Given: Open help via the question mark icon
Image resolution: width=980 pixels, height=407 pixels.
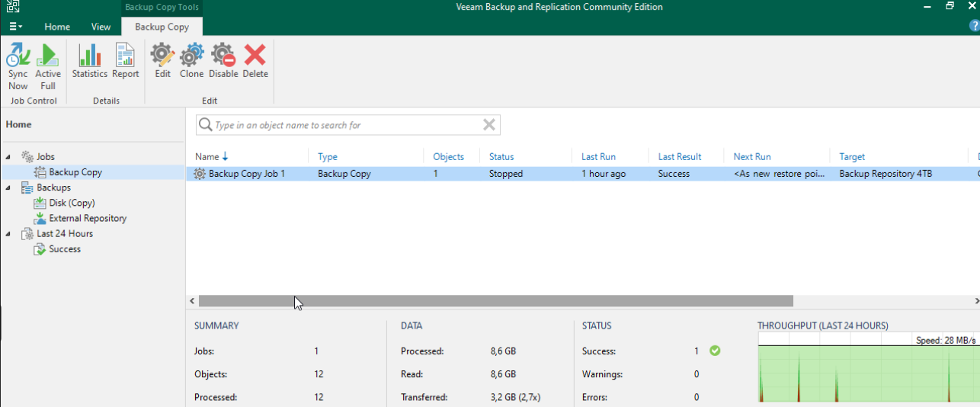Looking at the screenshot, I should [x=974, y=26].
